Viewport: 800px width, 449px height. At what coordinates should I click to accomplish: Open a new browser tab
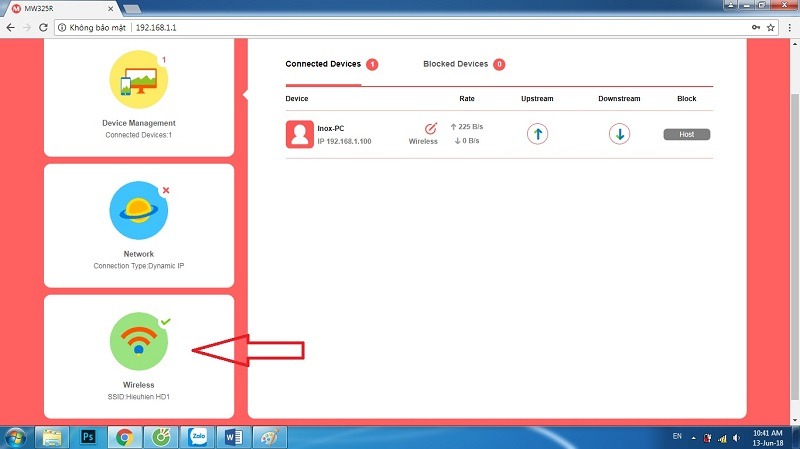click(132, 9)
